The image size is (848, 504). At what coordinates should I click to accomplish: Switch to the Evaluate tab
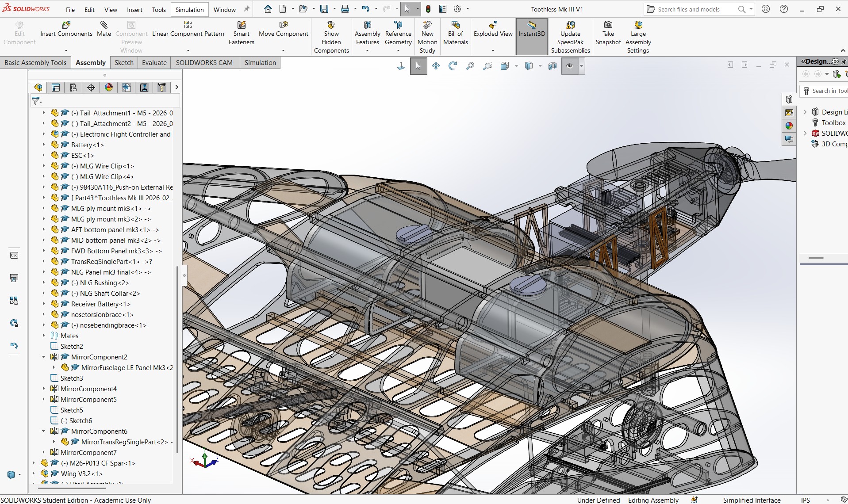pos(154,62)
